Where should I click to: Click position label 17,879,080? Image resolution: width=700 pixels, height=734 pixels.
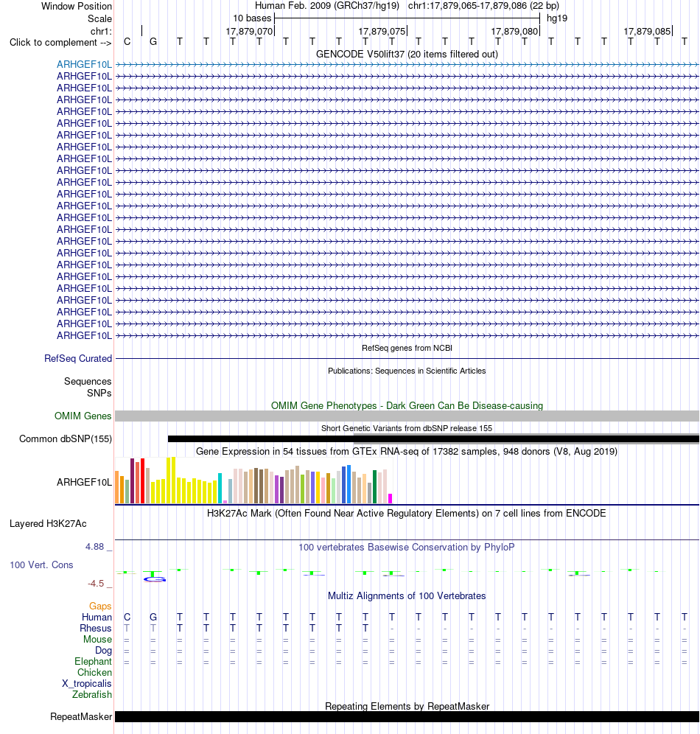514,32
